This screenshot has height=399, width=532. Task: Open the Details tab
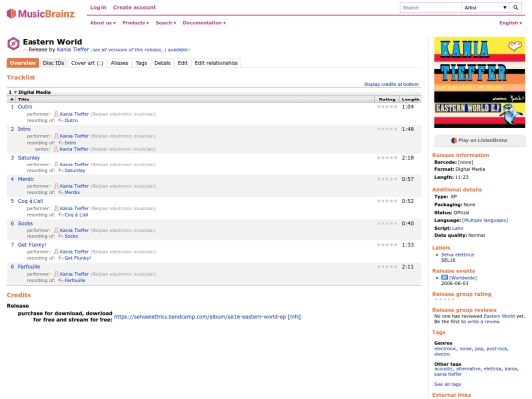163,63
